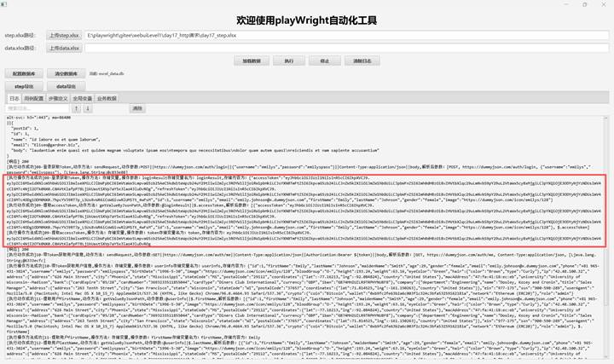Click log line 'id labore ex et quam laborum'

(55, 139)
